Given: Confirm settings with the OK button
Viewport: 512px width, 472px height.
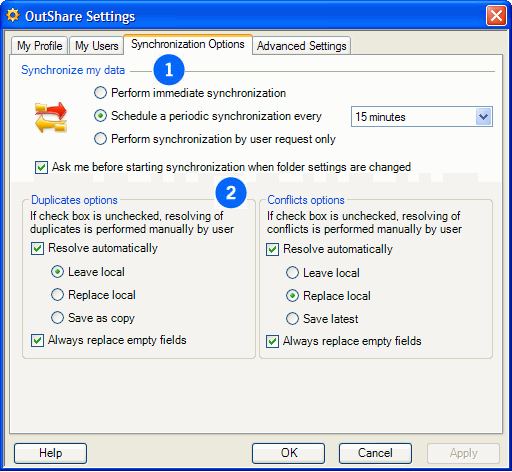Looking at the screenshot, I should click(288, 453).
